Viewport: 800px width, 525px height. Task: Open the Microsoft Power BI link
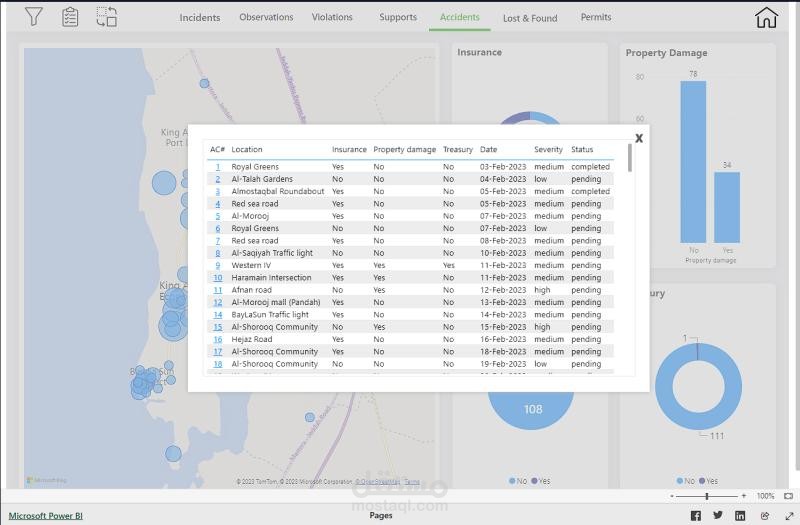tap(45, 516)
